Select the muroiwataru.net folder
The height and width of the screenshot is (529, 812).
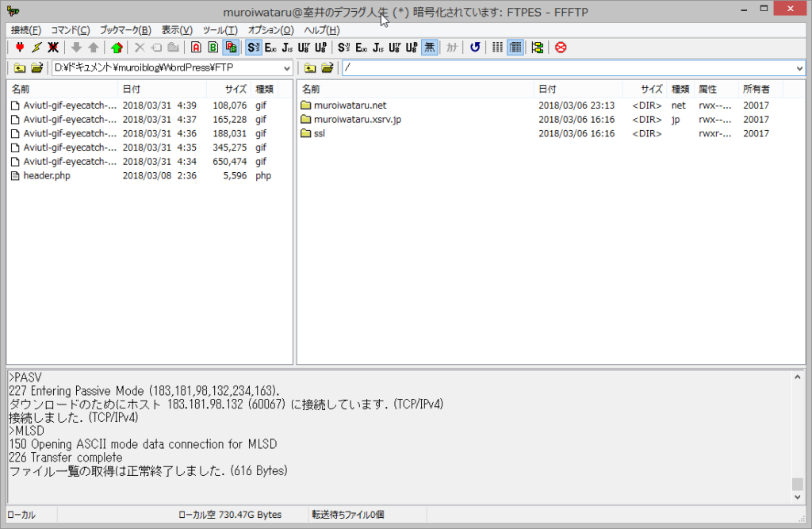pyautogui.click(x=350, y=105)
